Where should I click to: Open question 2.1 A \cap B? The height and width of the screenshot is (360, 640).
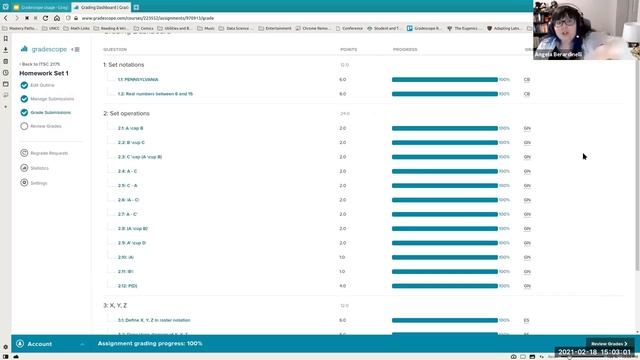(131, 128)
